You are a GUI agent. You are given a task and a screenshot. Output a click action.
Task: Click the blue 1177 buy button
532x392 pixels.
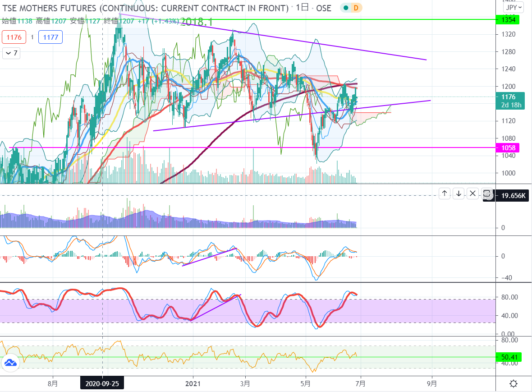point(50,37)
